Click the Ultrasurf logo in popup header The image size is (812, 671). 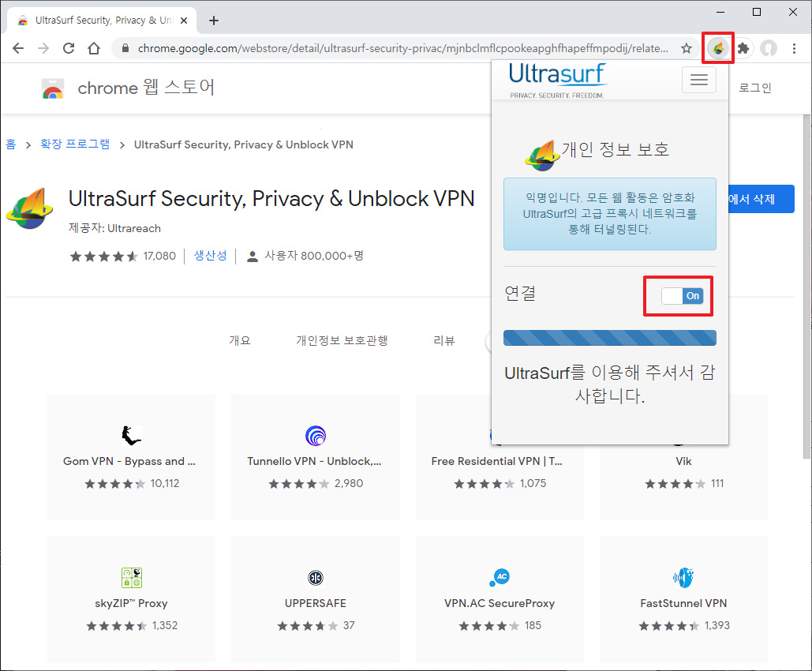[557, 81]
